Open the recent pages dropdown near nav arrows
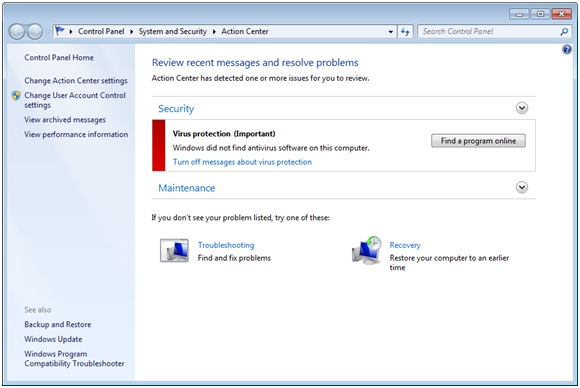 (47, 32)
